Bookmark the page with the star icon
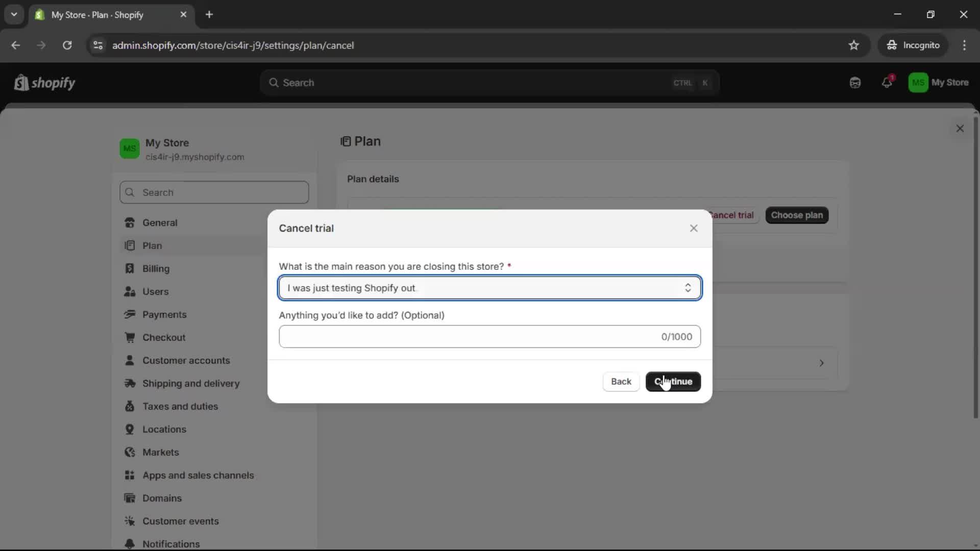 pyautogui.click(x=854, y=45)
